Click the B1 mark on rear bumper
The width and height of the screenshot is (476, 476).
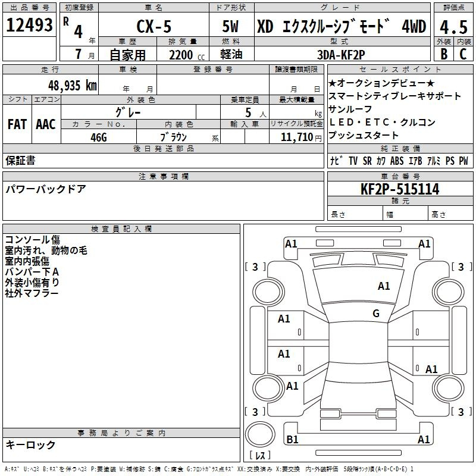pos(292,439)
